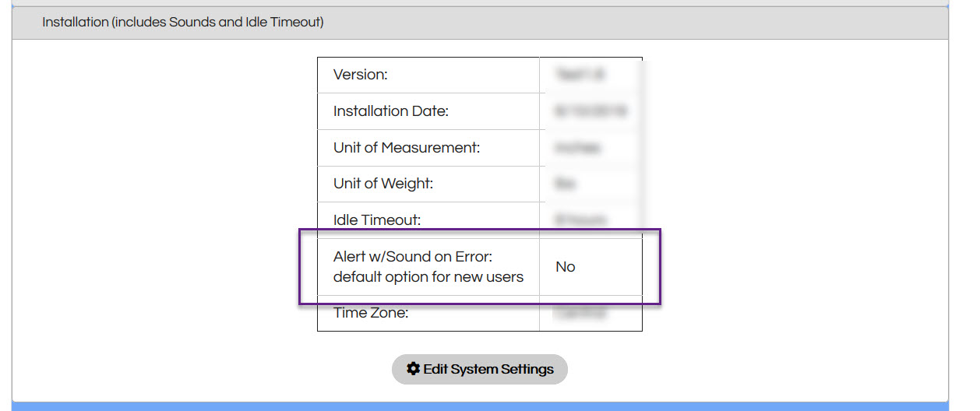Select the Idle Timeout label
Screen dimensions: 980x411
[x=377, y=220]
